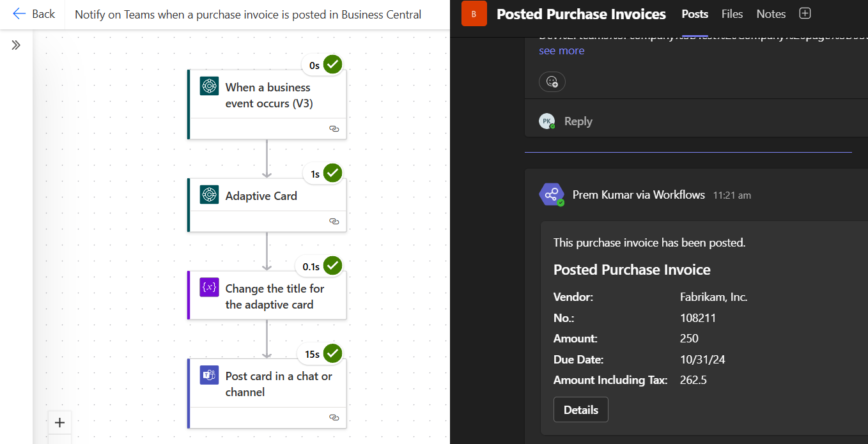Zoom in with the plus button
Viewport: 868px width, 444px height.
pos(59,422)
